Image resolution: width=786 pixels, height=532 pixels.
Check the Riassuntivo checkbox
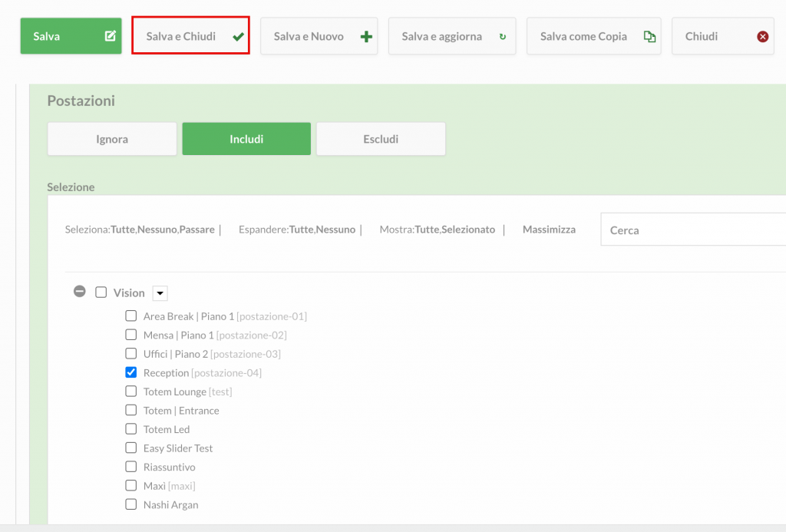coord(130,467)
